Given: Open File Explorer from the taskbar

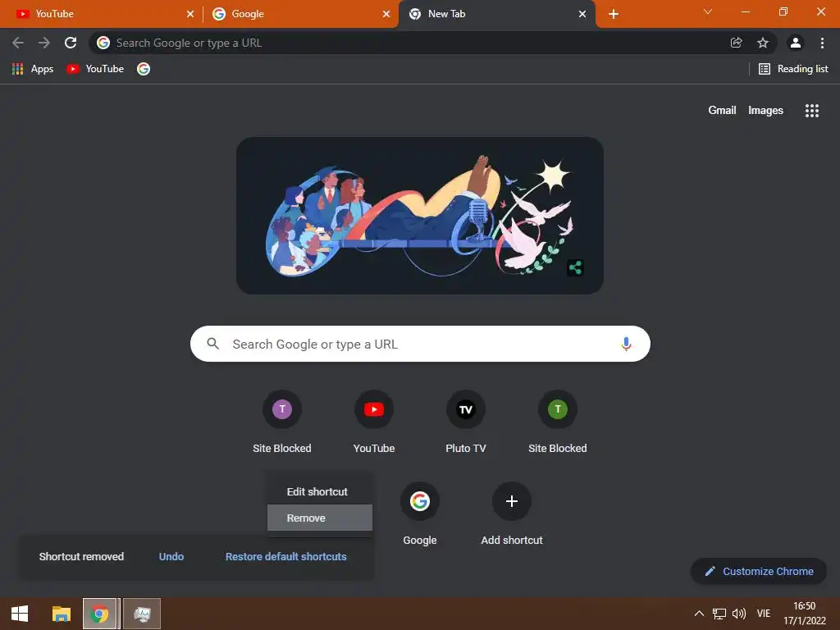Looking at the screenshot, I should tap(61, 614).
